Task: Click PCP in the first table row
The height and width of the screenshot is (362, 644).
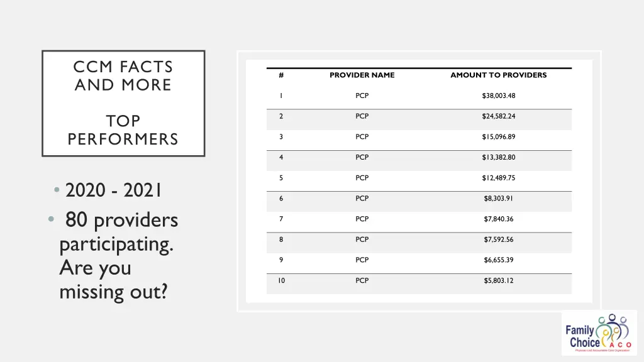Action: point(362,96)
